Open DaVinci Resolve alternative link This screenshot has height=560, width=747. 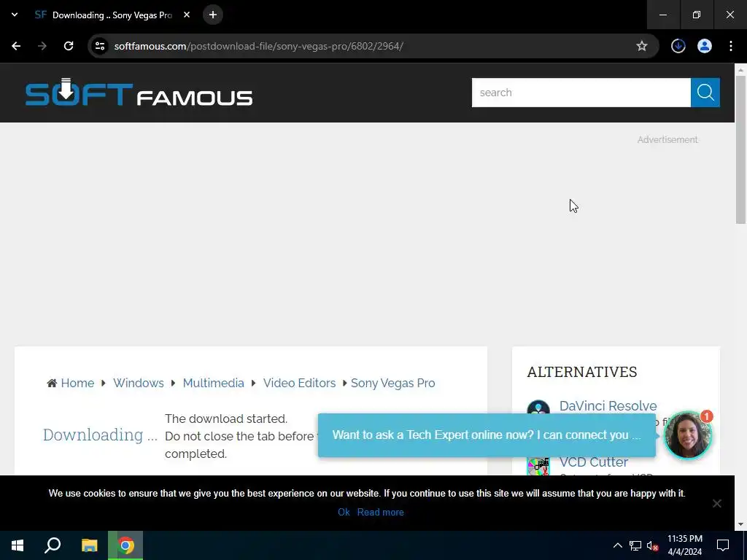(x=608, y=405)
